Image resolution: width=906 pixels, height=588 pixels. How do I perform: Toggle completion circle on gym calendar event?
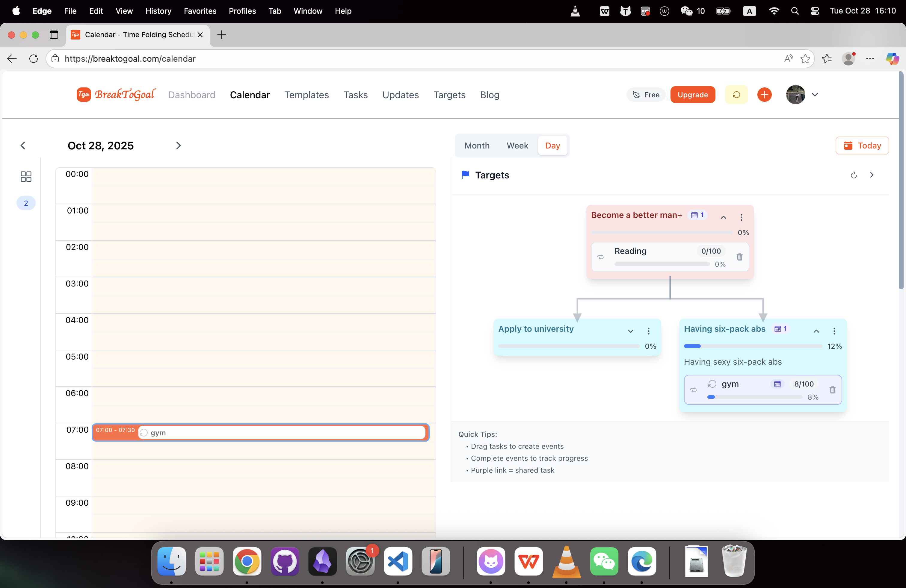[144, 433]
